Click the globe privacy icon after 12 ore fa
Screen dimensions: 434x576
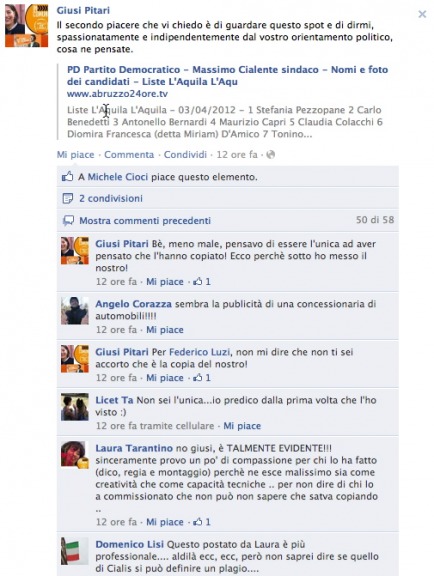[270, 155]
